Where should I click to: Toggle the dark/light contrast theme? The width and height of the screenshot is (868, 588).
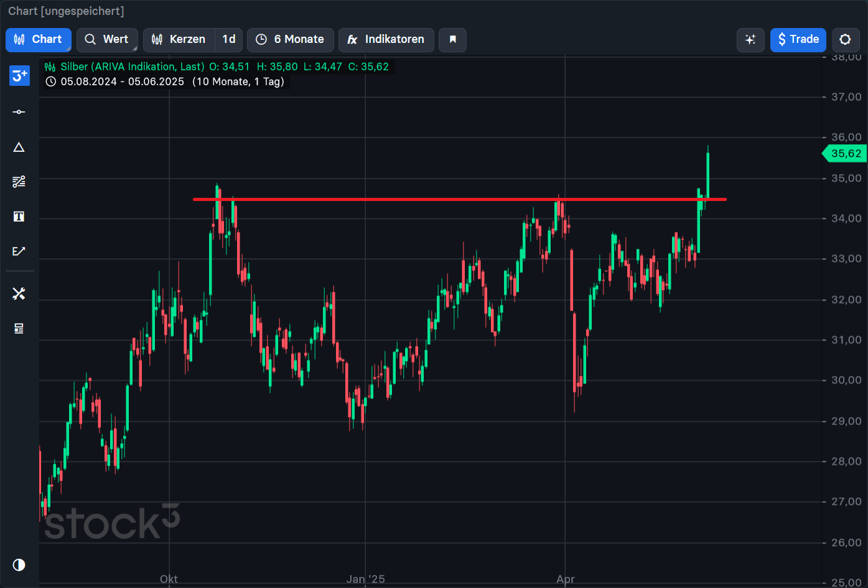(x=19, y=564)
